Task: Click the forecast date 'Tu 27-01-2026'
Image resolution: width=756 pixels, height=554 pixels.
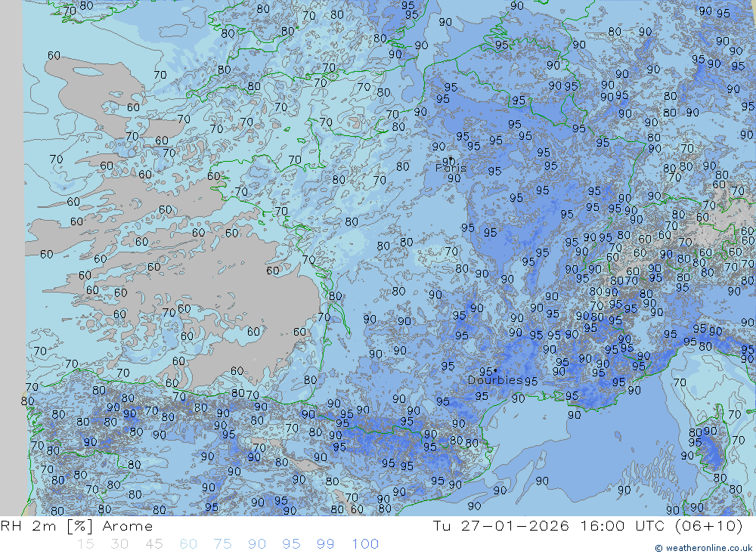Action: 500,526
